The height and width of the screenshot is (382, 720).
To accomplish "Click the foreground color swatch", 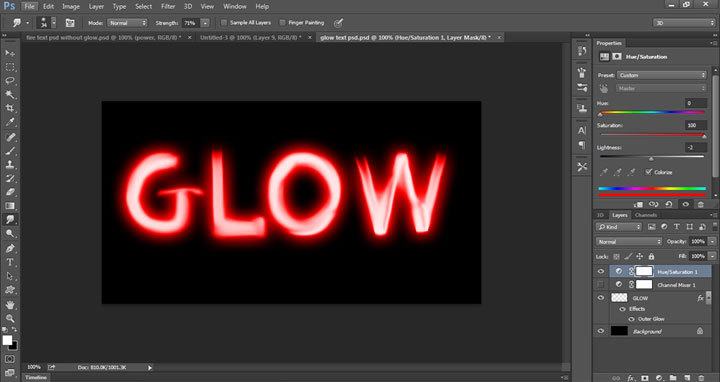I will [x=7, y=340].
